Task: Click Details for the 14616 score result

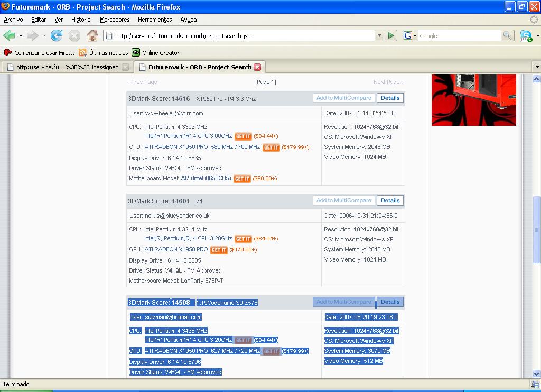Action: (390, 98)
